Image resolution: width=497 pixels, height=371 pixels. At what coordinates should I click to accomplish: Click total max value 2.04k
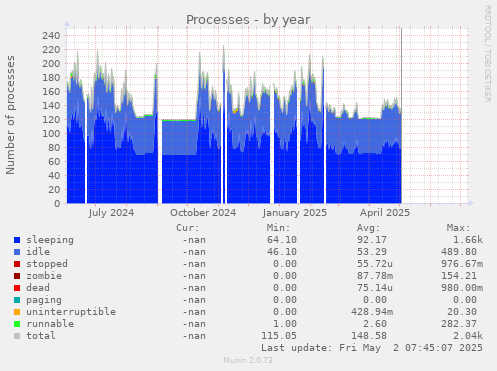(x=468, y=336)
